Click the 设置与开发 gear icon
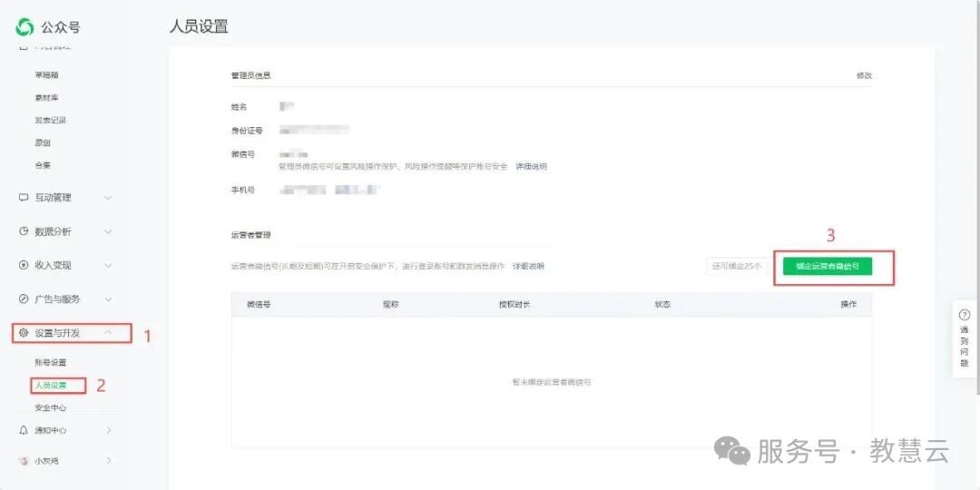 coord(24,333)
